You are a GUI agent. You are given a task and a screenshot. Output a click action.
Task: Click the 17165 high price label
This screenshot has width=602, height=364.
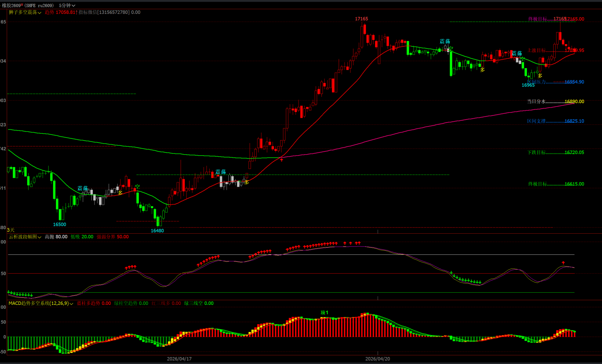pyautogui.click(x=361, y=19)
